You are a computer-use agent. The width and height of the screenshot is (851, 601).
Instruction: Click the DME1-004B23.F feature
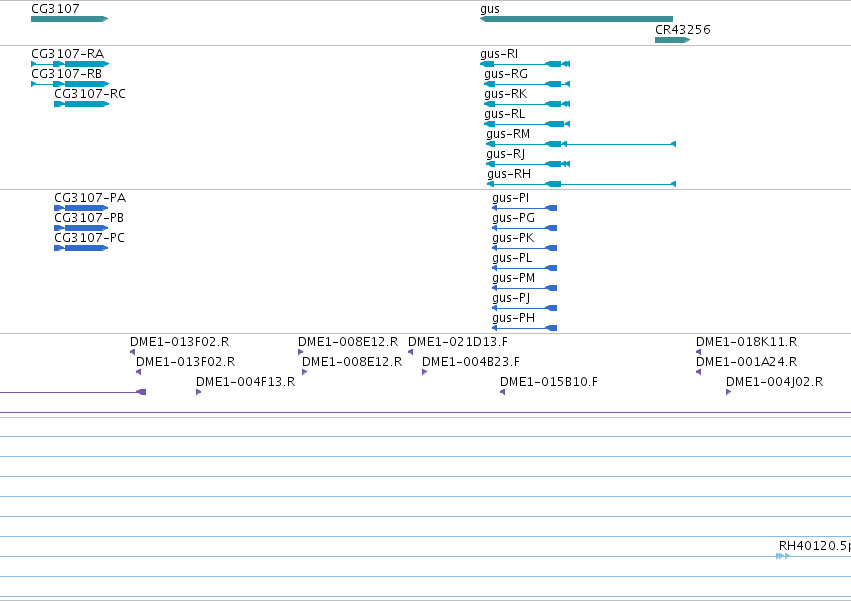click(424, 372)
